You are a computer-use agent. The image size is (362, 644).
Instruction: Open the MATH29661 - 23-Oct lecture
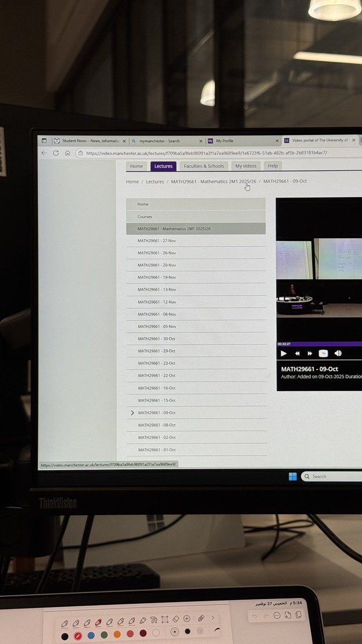pyautogui.click(x=196, y=363)
